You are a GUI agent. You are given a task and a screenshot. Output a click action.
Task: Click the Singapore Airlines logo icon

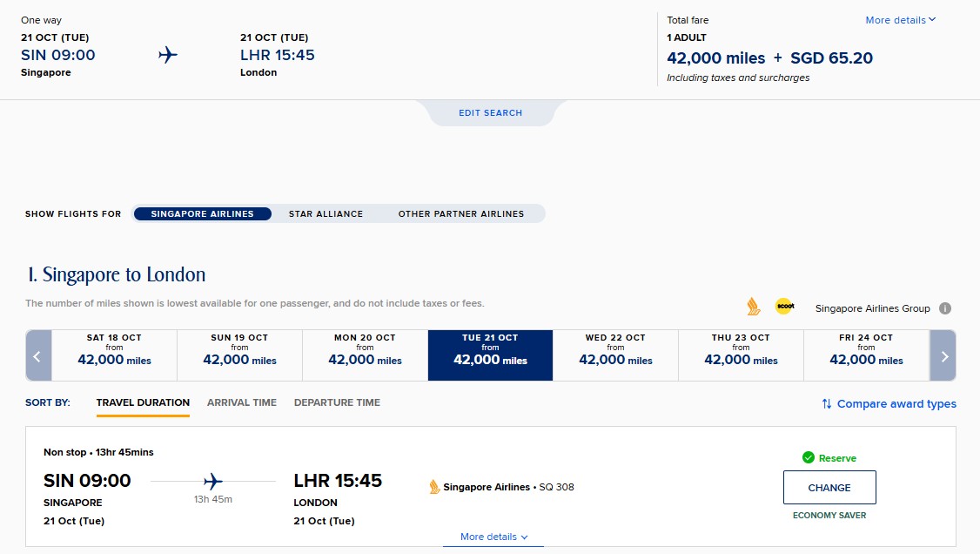point(754,307)
